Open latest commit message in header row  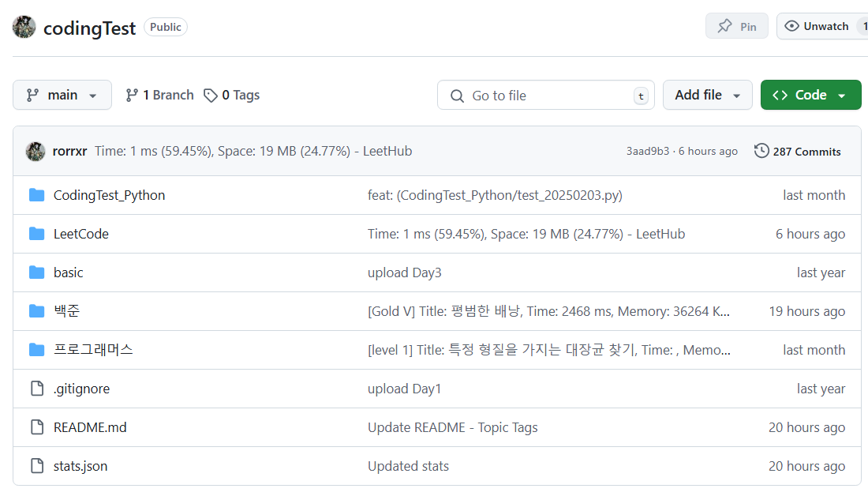coord(253,152)
